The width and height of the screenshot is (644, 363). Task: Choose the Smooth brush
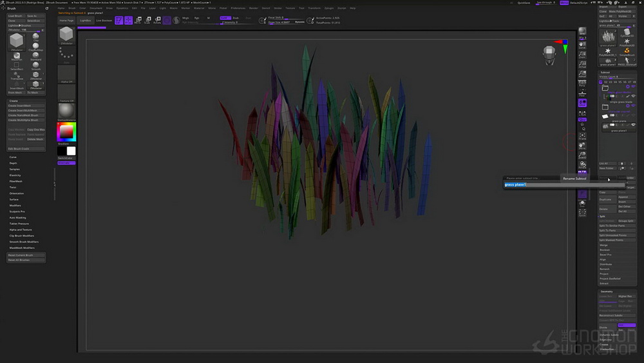pyautogui.click(x=35, y=66)
